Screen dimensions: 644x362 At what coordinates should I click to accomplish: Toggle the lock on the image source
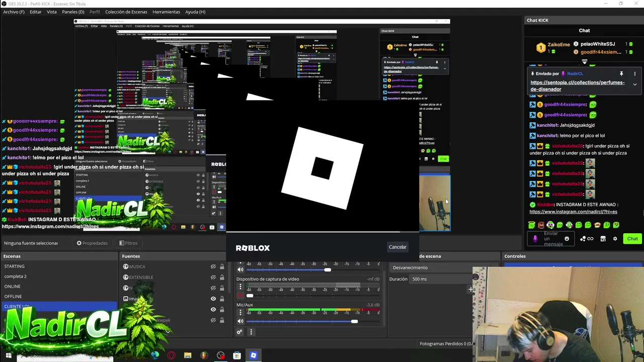222,299
